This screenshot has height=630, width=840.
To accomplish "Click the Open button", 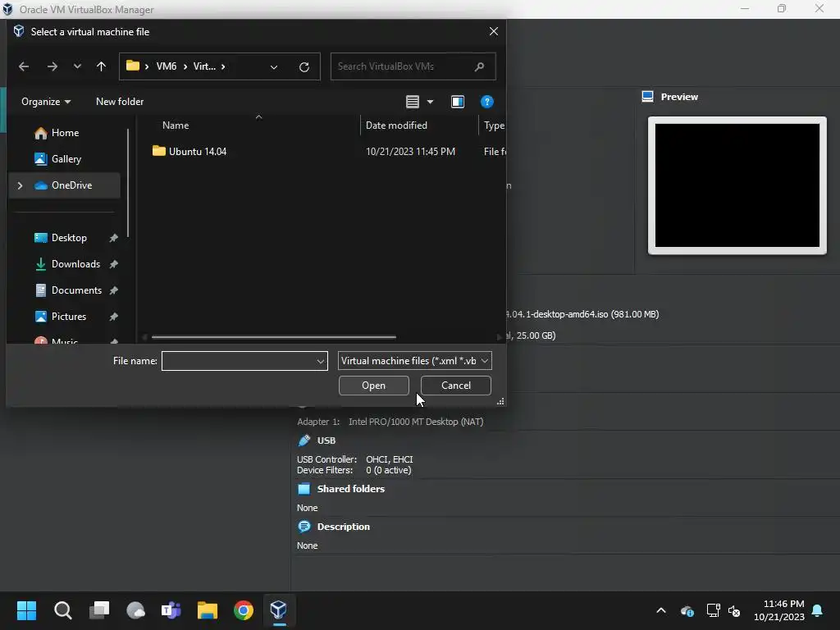I will tap(373, 386).
